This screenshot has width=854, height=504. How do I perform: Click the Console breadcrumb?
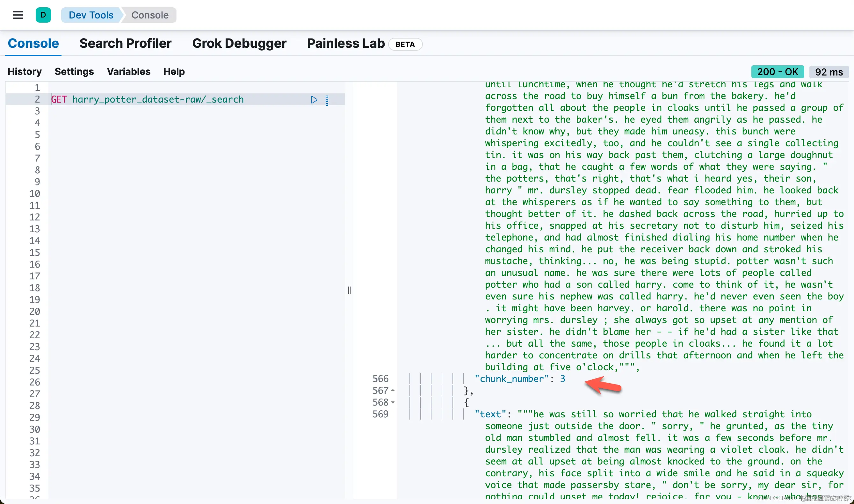(x=150, y=15)
